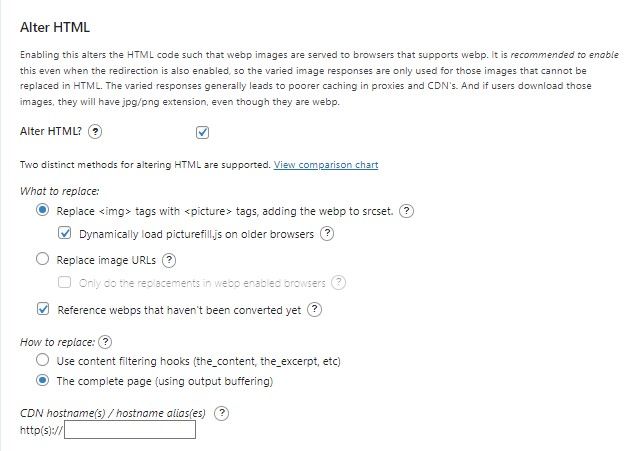The image size is (640, 451).
Task: Open help icon for CDN hostname
Action: 222,413
